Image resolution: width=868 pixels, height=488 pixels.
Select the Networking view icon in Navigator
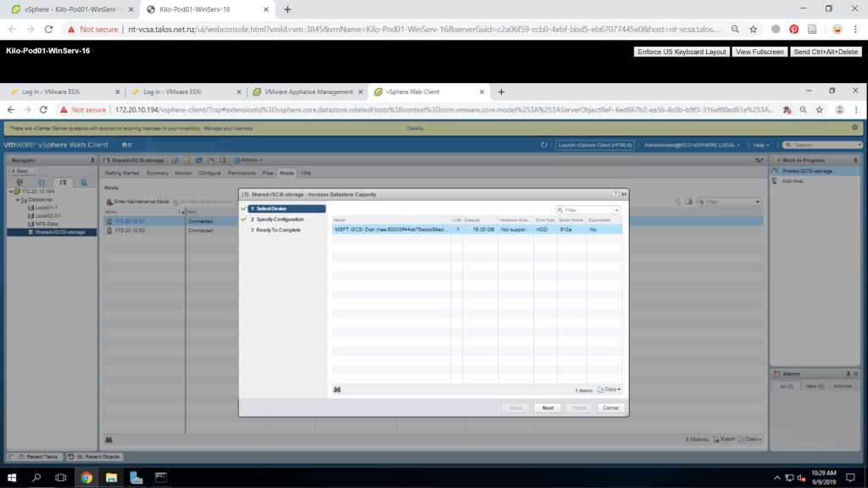click(x=83, y=182)
